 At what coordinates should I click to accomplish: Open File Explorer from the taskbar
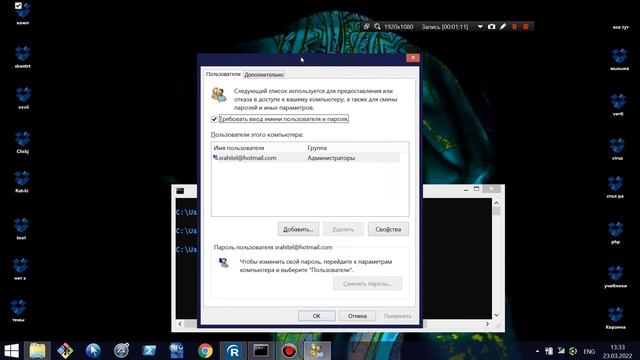38,351
